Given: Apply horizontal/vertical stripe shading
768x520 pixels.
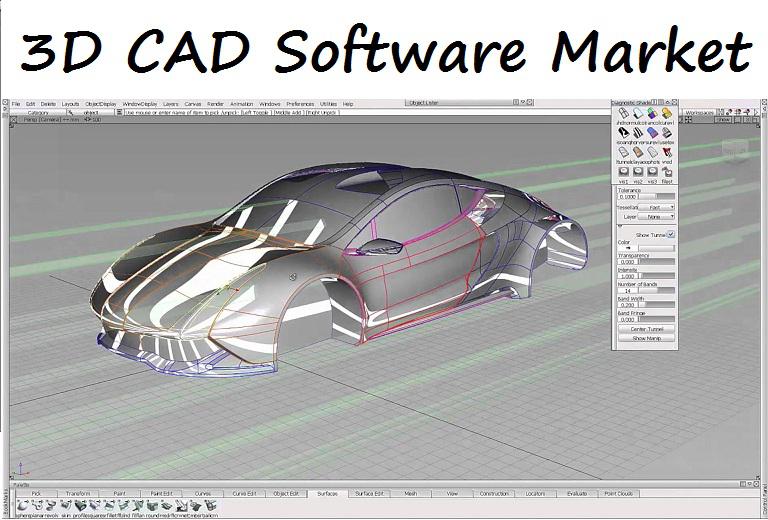Looking at the screenshot, I should pyautogui.click(x=638, y=133).
